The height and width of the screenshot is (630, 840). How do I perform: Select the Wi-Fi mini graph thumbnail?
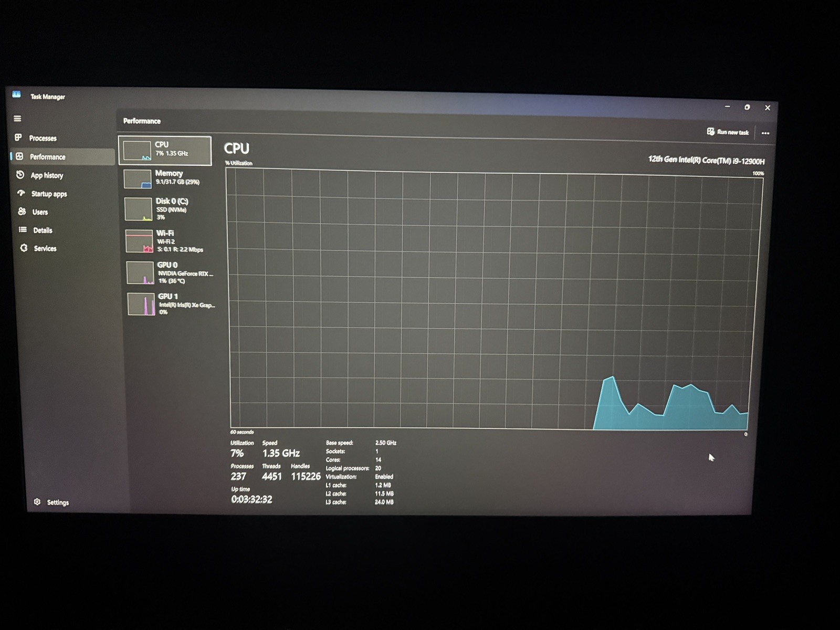pos(139,241)
